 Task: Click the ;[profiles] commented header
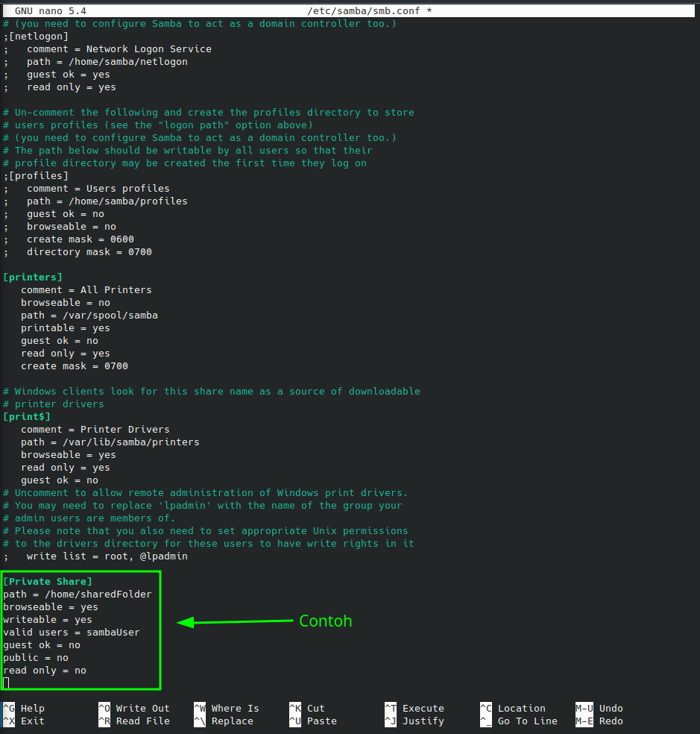pyautogui.click(x=36, y=175)
